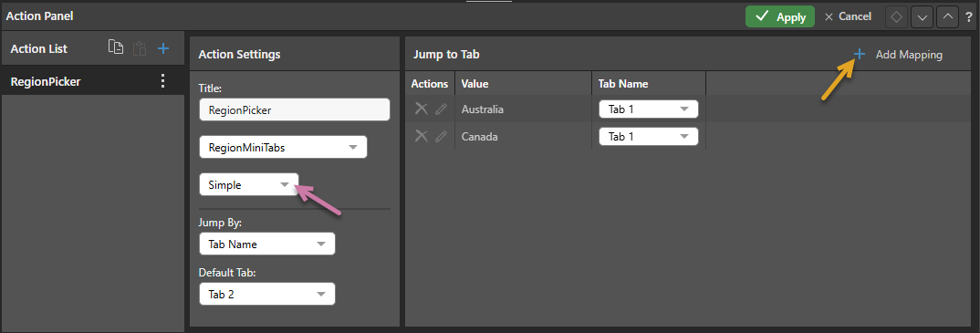Viewport: 980px width, 333px height.
Task: Open Tab Name dropdown for Australia
Action: [648, 109]
